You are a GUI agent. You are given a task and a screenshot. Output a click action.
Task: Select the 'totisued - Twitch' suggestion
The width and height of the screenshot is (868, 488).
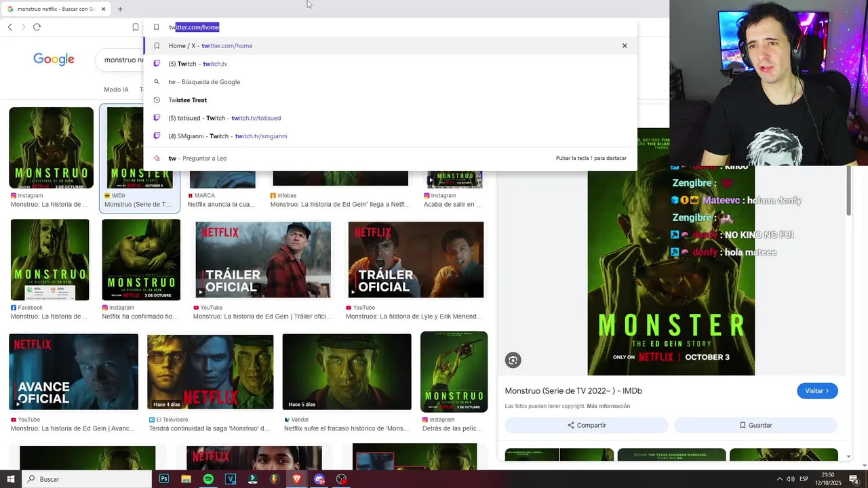(390, 118)
